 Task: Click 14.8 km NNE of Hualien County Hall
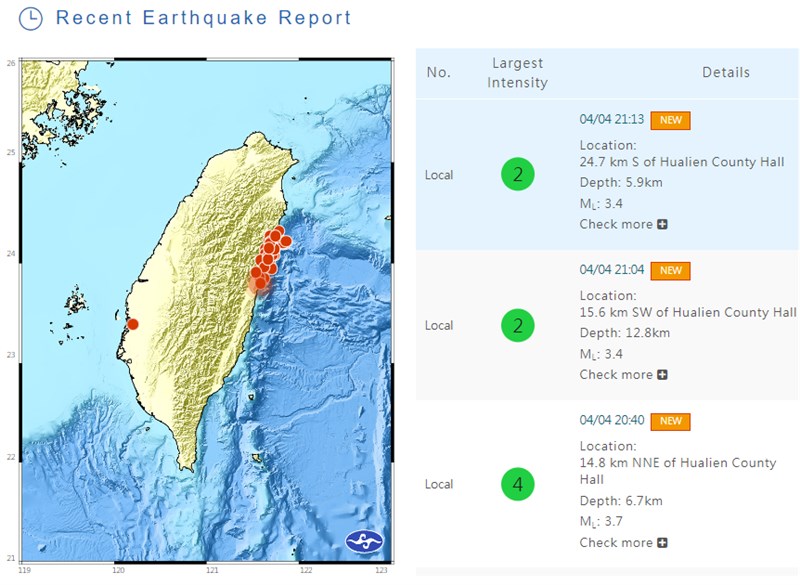678,471
